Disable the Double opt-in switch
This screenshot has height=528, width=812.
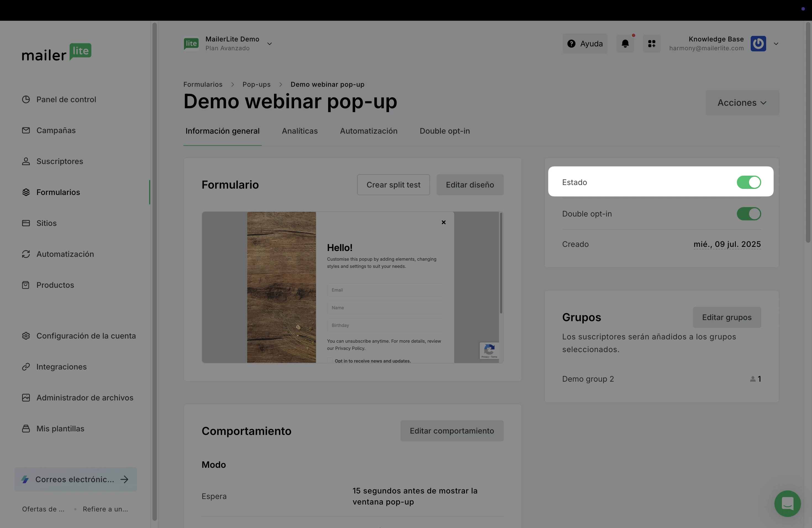(748, 214)
